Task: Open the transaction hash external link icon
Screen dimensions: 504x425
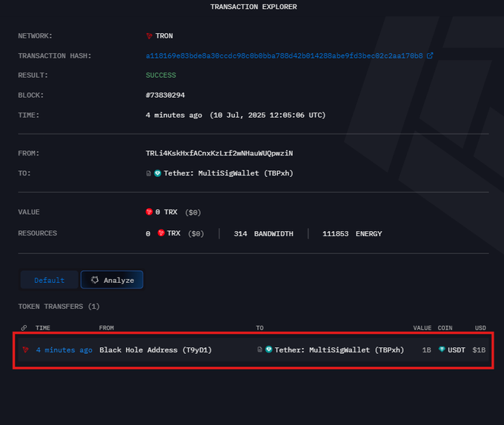Action: coord(430,56)
